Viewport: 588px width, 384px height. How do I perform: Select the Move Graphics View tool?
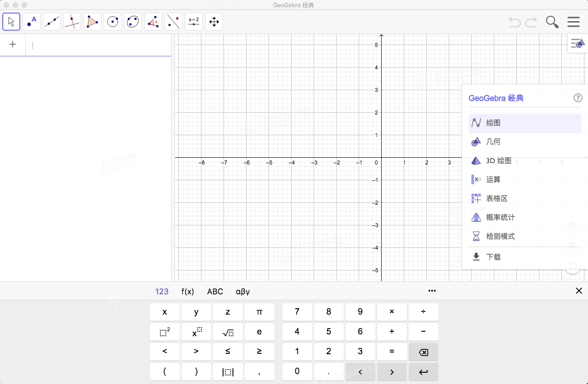coord(214,22)
